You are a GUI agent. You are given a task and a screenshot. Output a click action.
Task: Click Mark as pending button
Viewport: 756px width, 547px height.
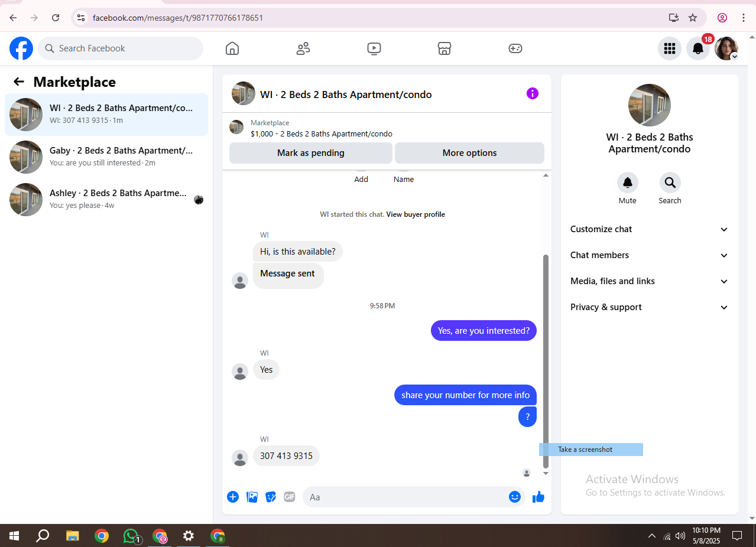click(311, 153)
